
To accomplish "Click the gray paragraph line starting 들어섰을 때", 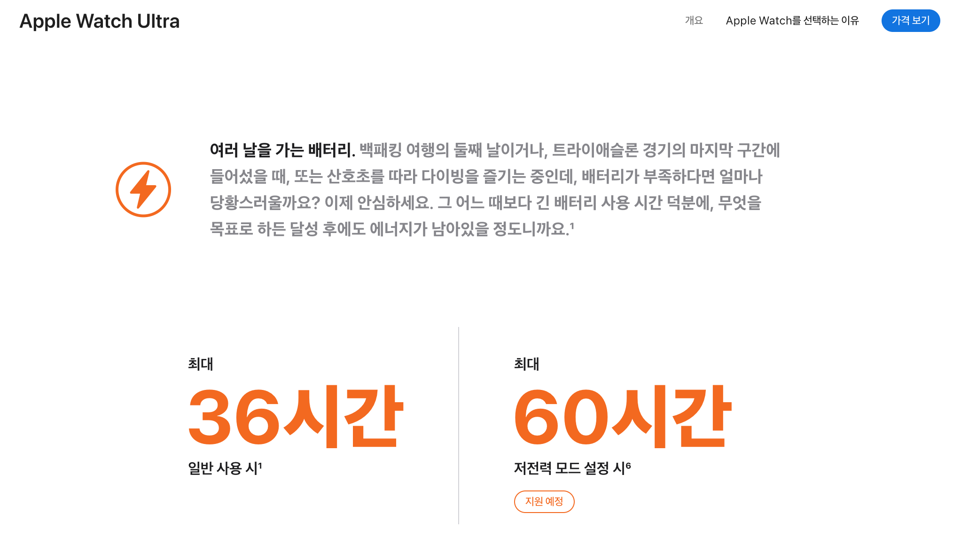I will coord(485,177).
